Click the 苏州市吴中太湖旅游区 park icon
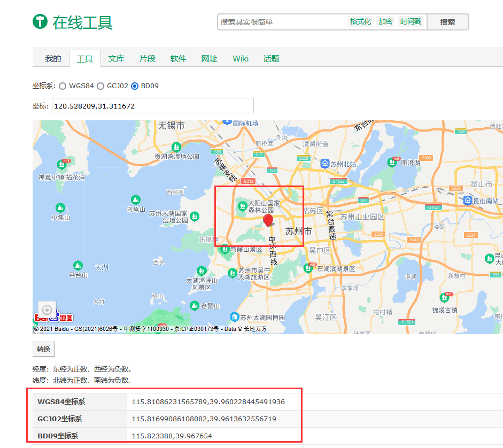 coord(232,273)
